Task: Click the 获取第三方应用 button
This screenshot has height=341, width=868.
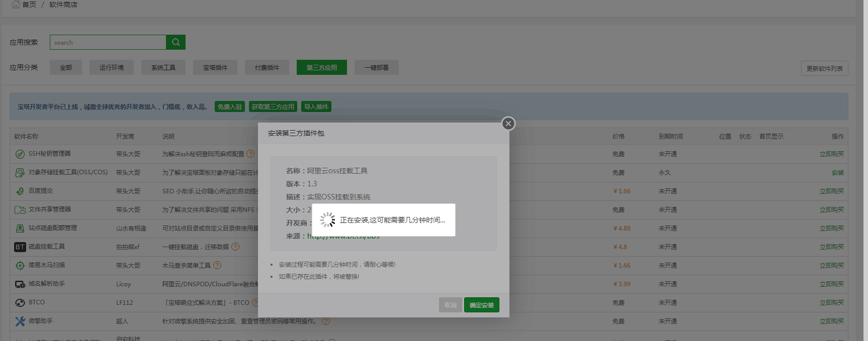Action: tap(273, 106)
